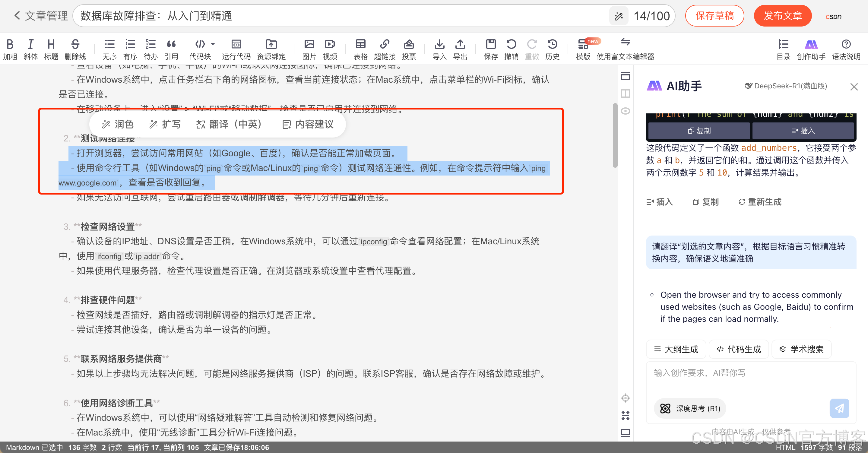The image size is (868, 453).
Task: Click the send arrow in the AI assistant
Action: pos(839,408)
